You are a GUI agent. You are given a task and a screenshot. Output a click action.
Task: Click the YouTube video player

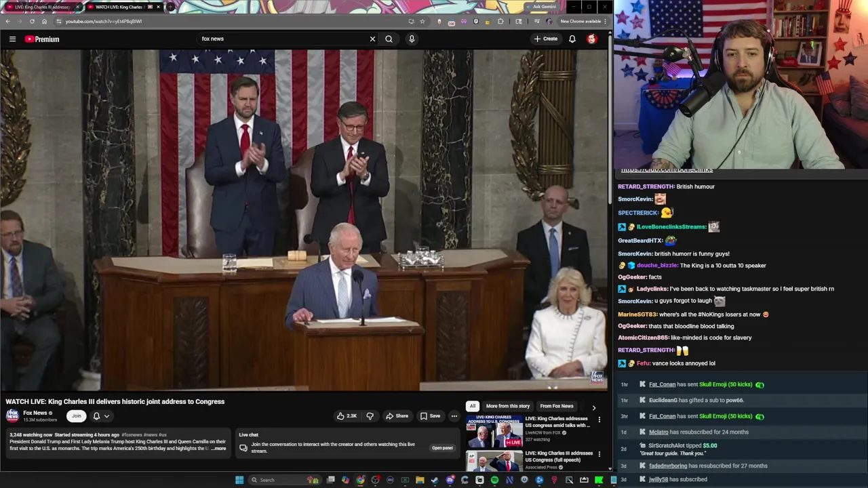[x=304, y=220]
